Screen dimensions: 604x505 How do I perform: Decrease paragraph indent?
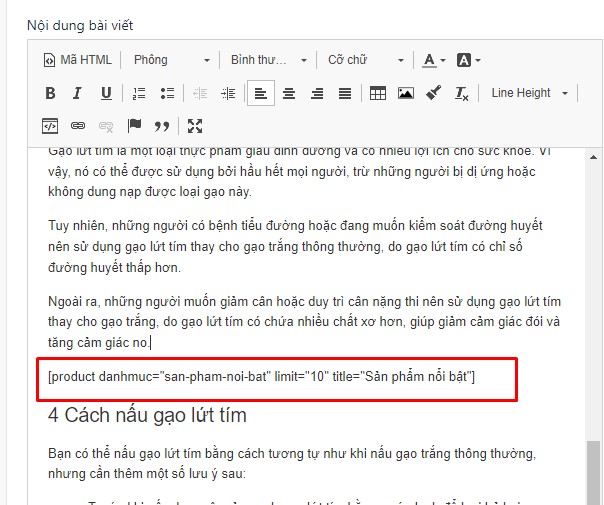[x=200, y=93]
